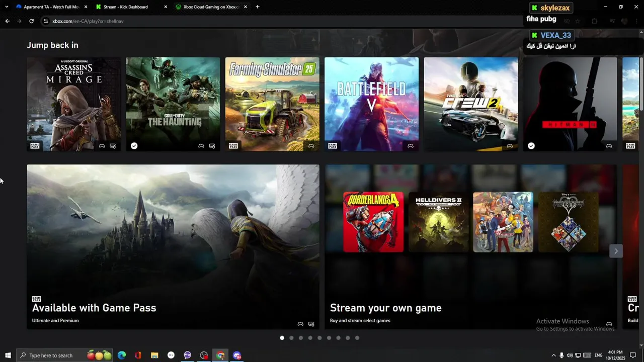Open Microsoft Edge from the taskbar
Screen dimensions: 644x362
click(x=122, y=355)
